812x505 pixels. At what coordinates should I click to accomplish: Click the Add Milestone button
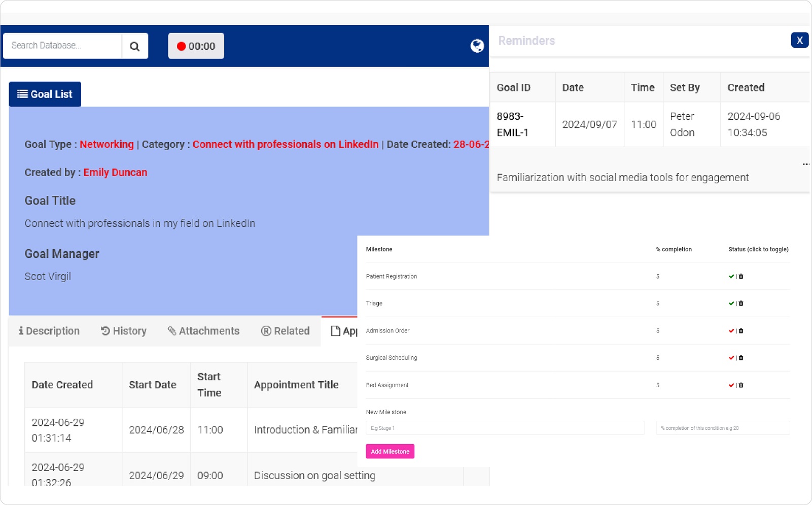pyautogui.click(x=390, y=451)
